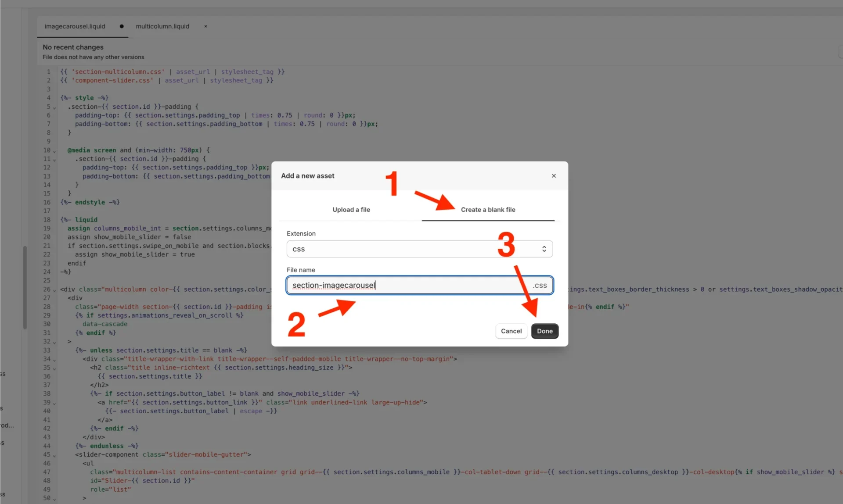This screenshot has width=843, height=504.
Task: Click the .css extension badge in filename field
Action: pyautogui.click(x=539, y=285)
